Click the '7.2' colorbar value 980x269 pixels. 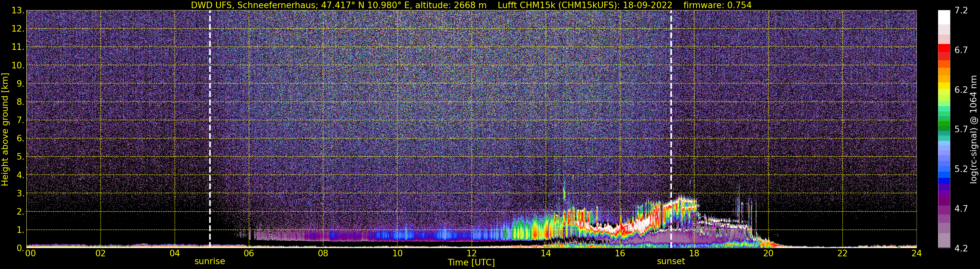[x=961, y=11]
